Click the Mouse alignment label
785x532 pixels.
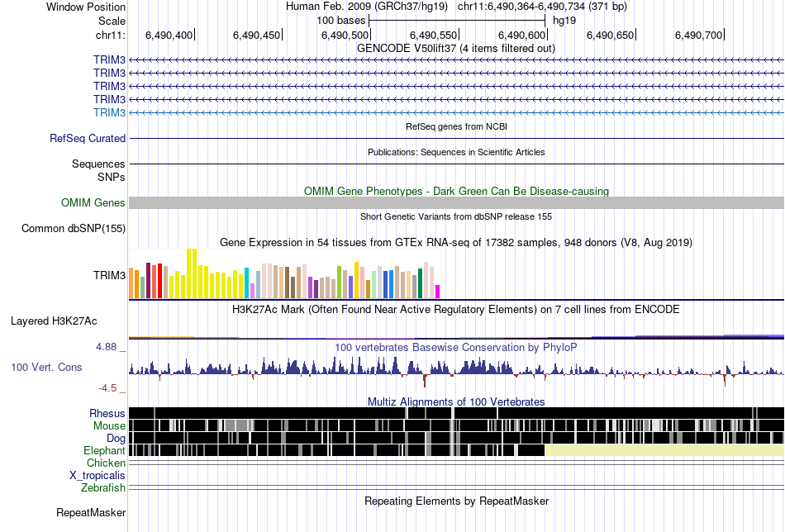click(109, 426)
